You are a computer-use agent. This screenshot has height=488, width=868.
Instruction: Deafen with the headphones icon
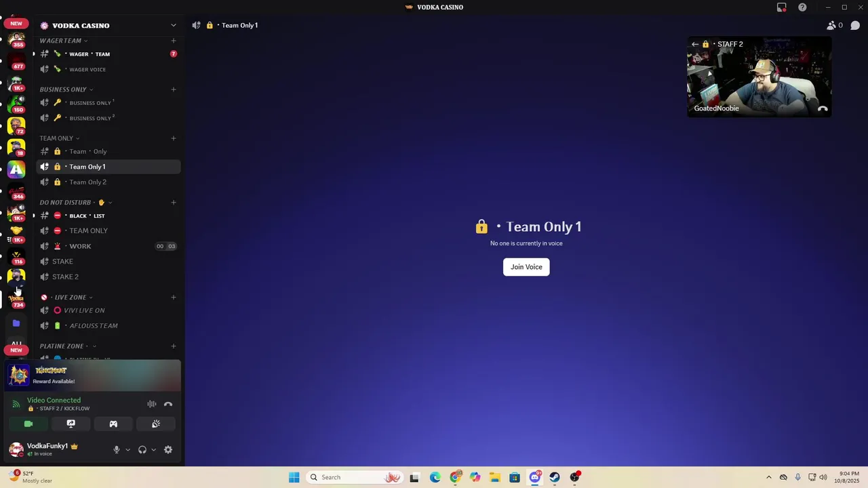[x=142, y=449]
